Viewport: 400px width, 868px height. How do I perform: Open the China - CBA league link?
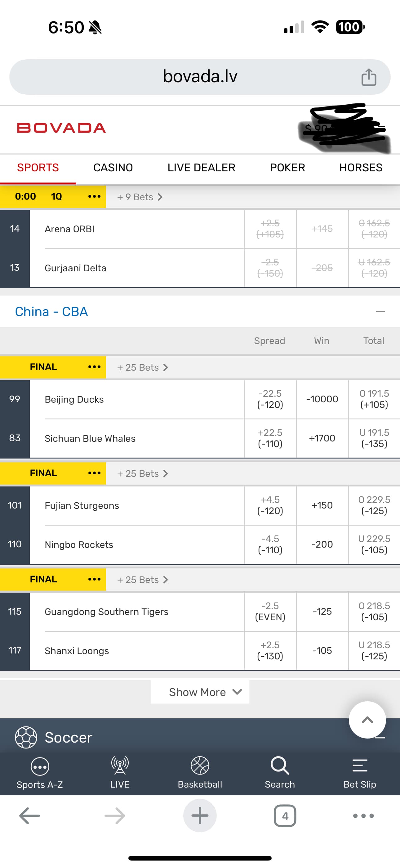(x=51, y=312)
